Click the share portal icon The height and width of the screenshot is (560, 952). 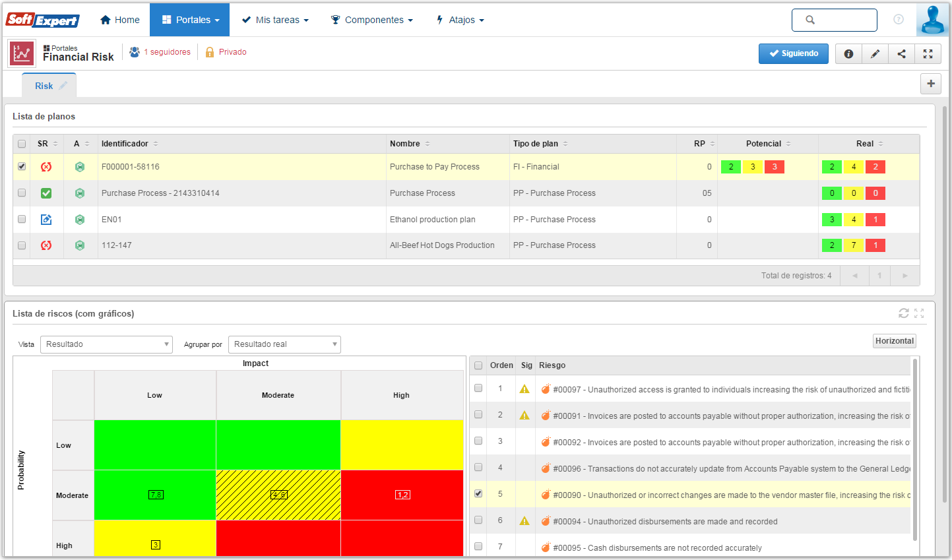click(x=901, y=54)
